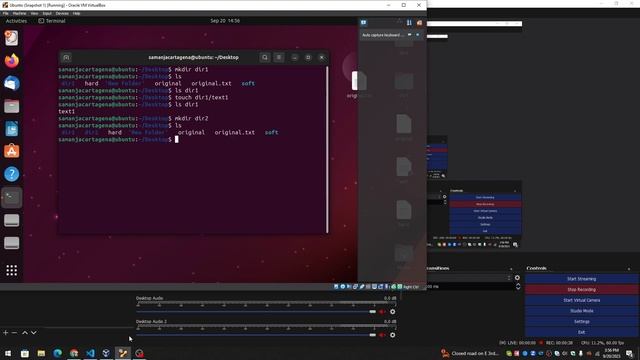Click the terminal window scrollbar
640x360 pixels.
click(x=327, y=149)
